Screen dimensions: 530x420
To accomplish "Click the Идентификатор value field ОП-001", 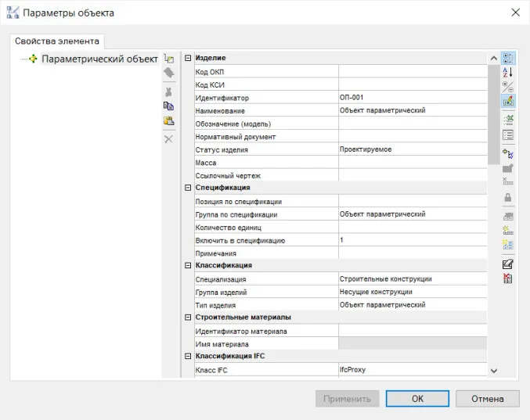I will [x=412, y=98].
